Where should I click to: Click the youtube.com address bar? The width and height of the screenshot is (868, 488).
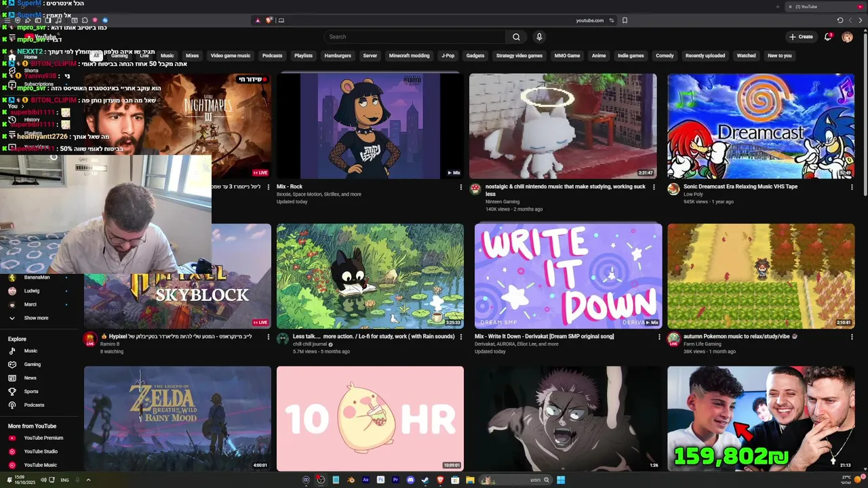click(589, 20)
